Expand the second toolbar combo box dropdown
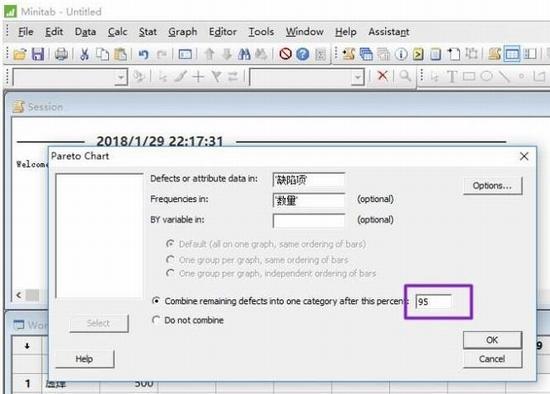The height and width of the screenshot is (394, 550). (358, 76)
